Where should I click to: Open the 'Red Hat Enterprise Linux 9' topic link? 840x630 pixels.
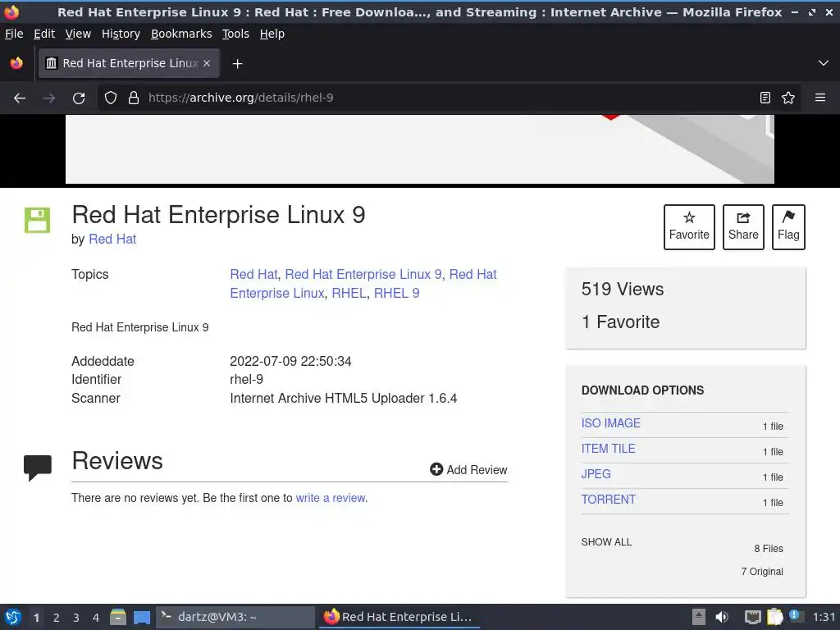click(x=363, y=274)
